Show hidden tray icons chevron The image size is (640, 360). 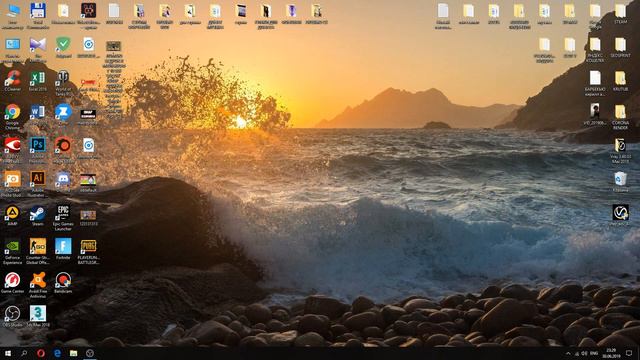(568, 353)
